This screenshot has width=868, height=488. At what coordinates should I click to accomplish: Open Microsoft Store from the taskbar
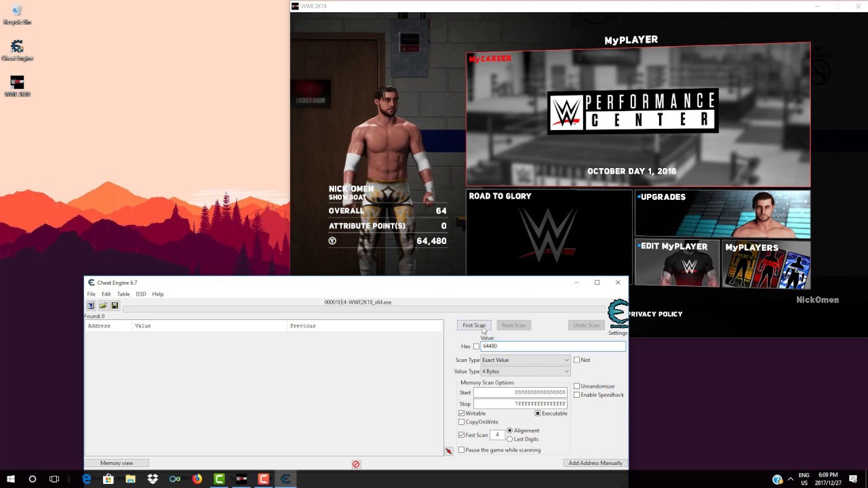[x=108, y=479]
